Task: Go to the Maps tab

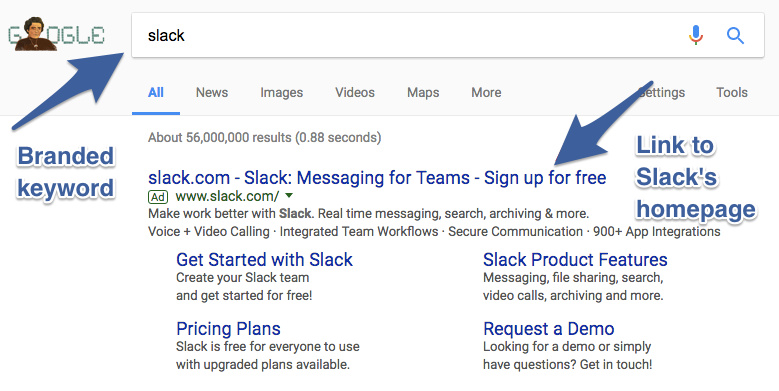Action: click(x=423, y=92)
